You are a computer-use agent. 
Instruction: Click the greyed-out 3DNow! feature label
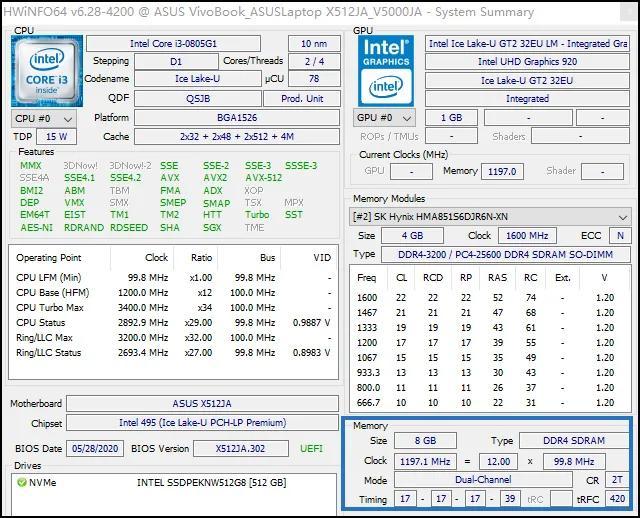tap(80, 166)
